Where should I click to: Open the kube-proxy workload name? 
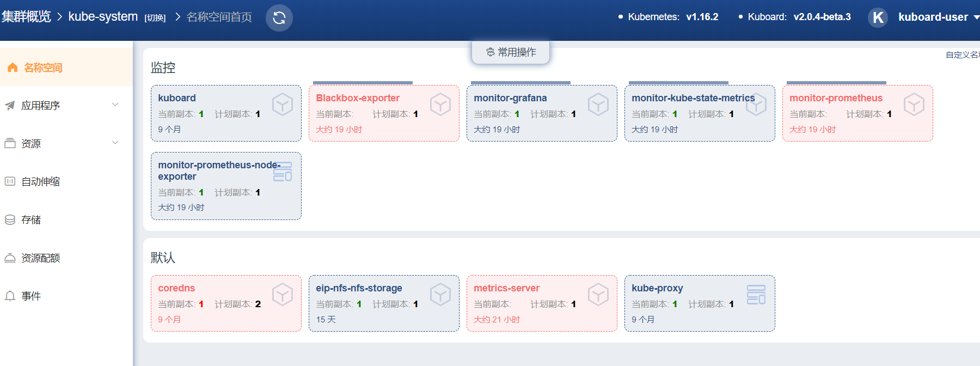657,288
